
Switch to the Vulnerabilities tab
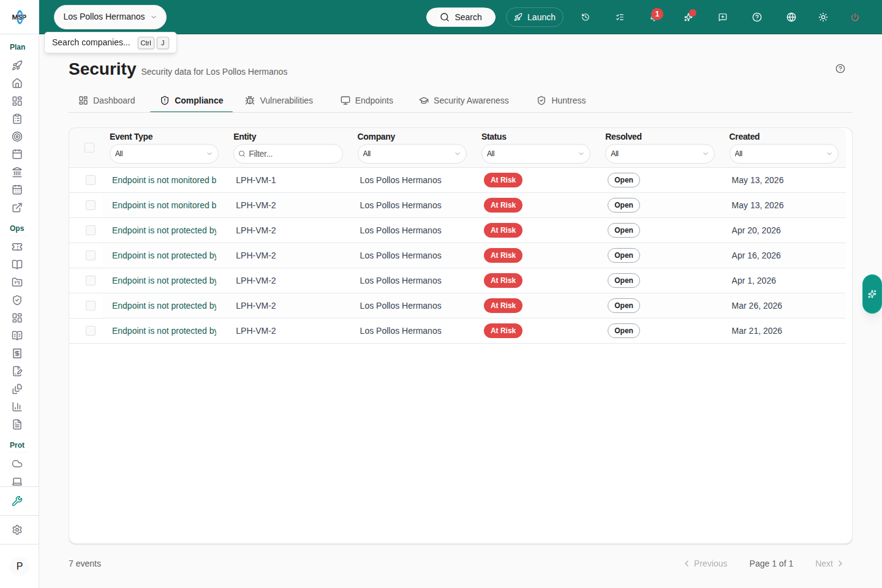point(279,100)
